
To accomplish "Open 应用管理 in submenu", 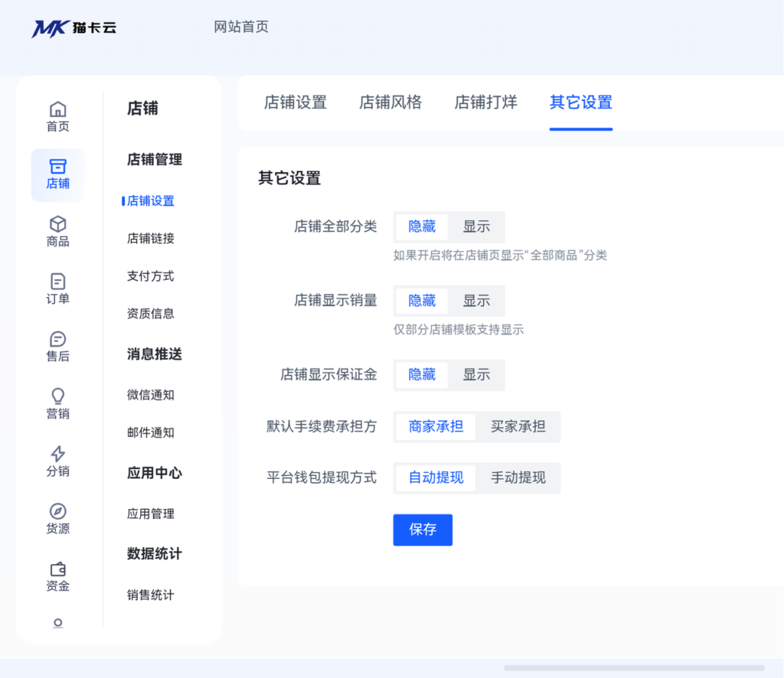I will point(150,513).
